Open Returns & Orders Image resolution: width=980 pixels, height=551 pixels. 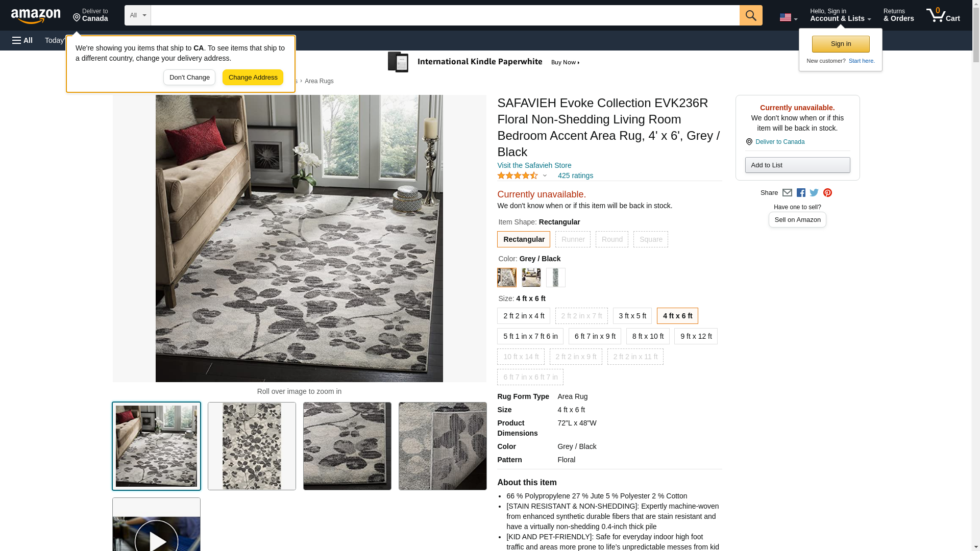pyautogui.click(x=898, y=15)
